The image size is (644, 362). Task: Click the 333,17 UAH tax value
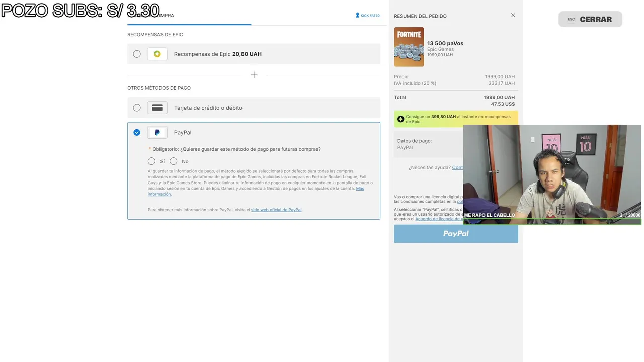(x=502, y=83)
